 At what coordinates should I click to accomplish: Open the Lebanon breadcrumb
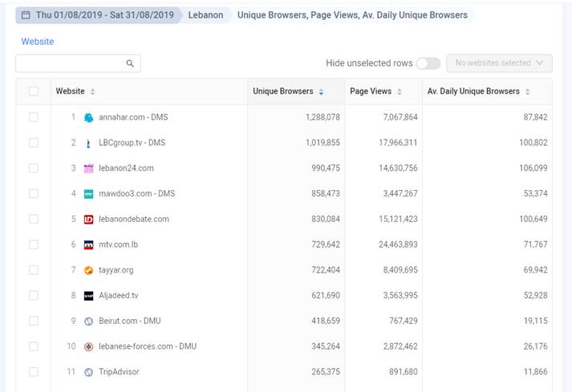205,15
